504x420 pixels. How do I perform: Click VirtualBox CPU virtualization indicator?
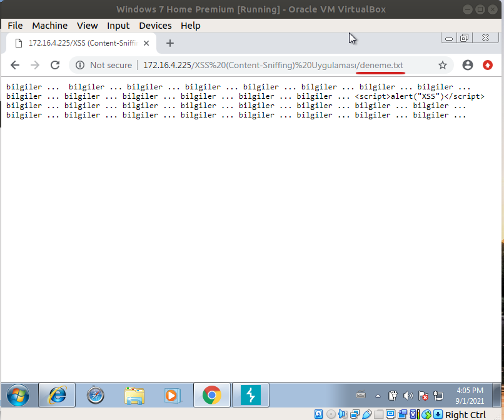415,414
